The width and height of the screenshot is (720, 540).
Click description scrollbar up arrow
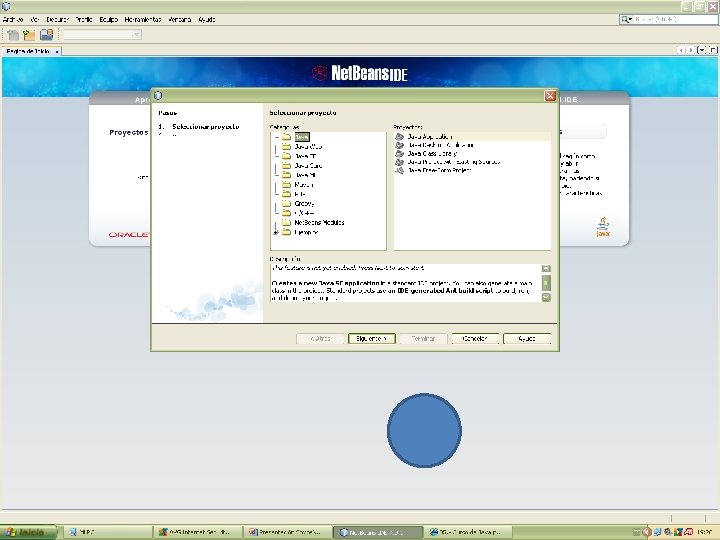(x=546, y=269)
